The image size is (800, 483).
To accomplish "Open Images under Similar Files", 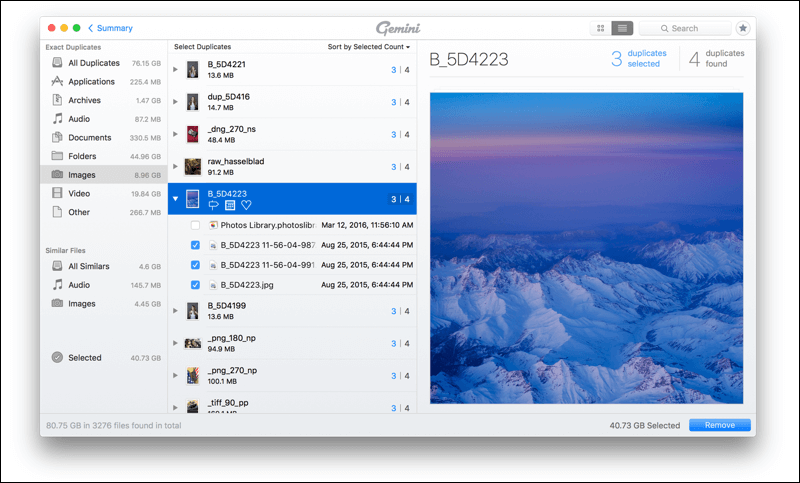I will click(104, 303).
